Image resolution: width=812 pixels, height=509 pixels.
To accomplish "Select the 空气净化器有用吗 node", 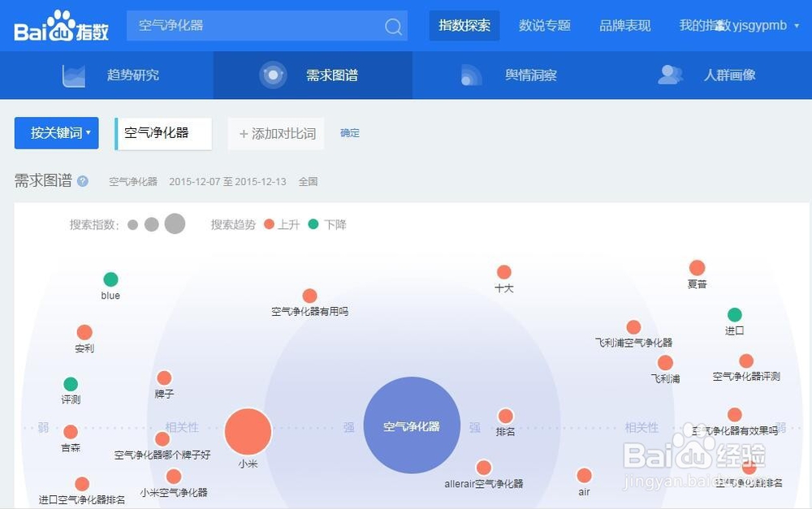I will coord(309,295).
